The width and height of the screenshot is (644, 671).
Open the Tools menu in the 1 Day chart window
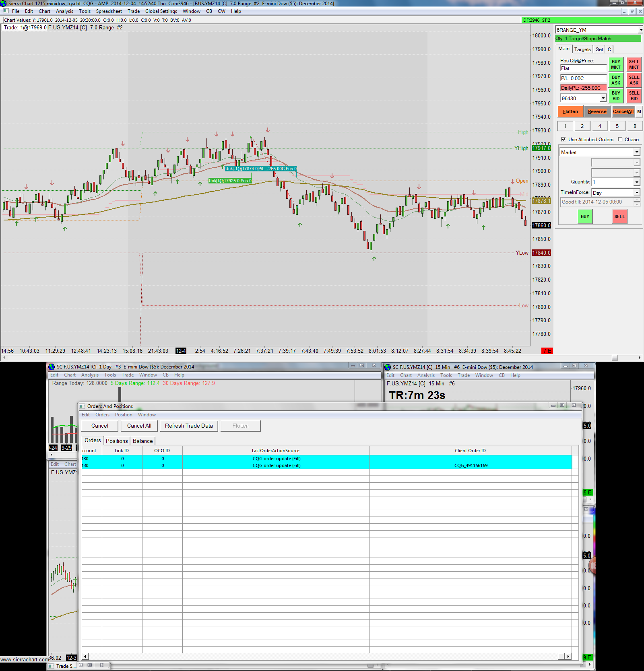click(110, 375)
